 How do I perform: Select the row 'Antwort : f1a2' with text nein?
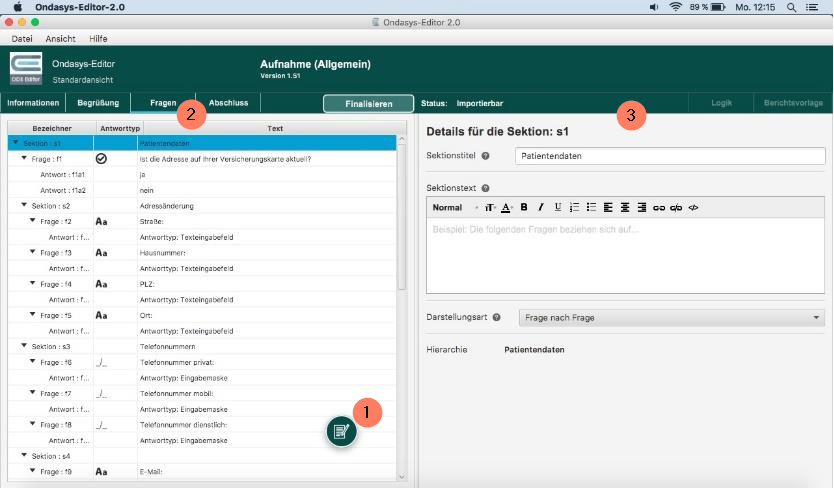202,190
